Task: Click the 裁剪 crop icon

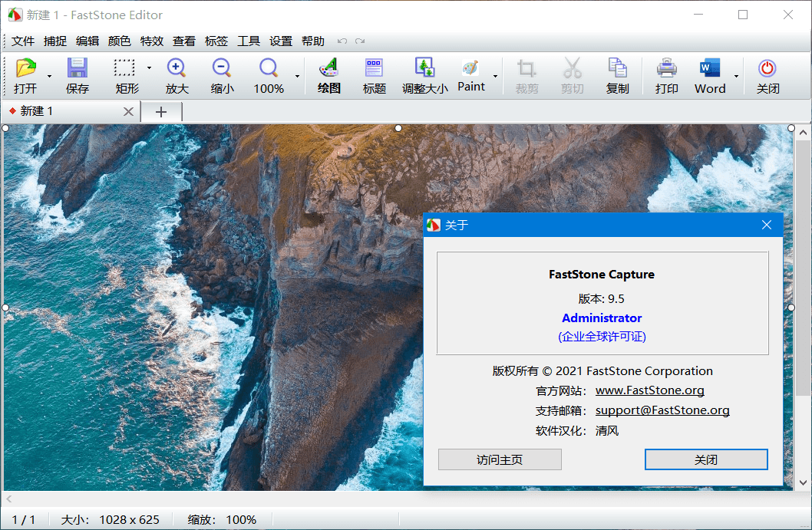Action: [x=526, y=76]
